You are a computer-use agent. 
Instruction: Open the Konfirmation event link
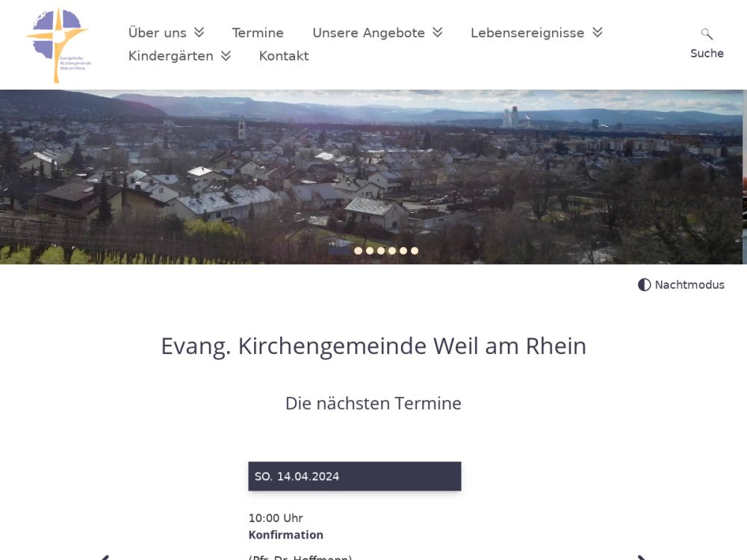pos(286,535)
